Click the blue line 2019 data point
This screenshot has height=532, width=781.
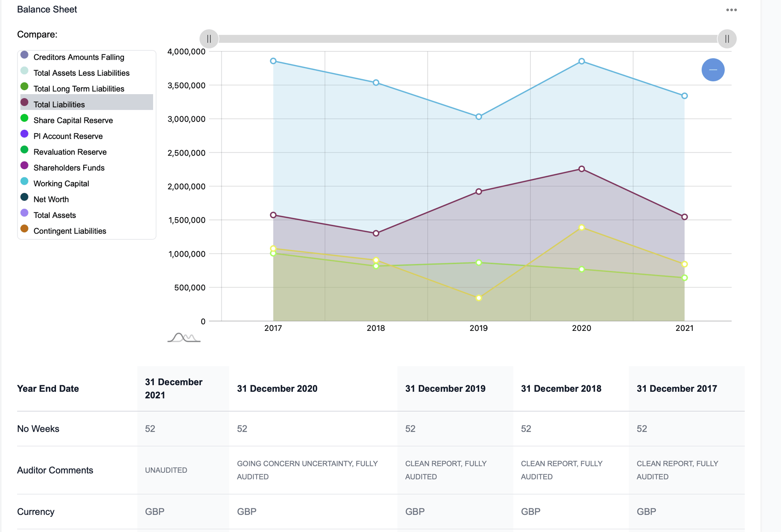(479, 116)
